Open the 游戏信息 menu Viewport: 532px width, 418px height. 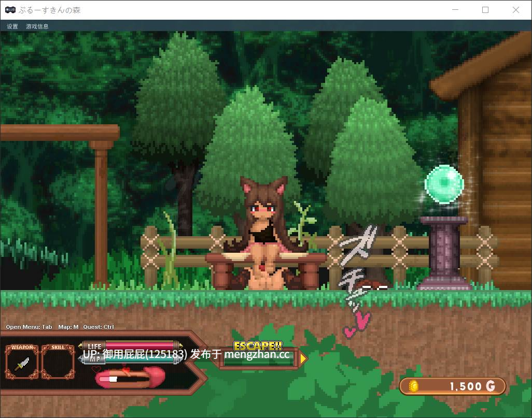pyautogui.click(x=37, y=26)
